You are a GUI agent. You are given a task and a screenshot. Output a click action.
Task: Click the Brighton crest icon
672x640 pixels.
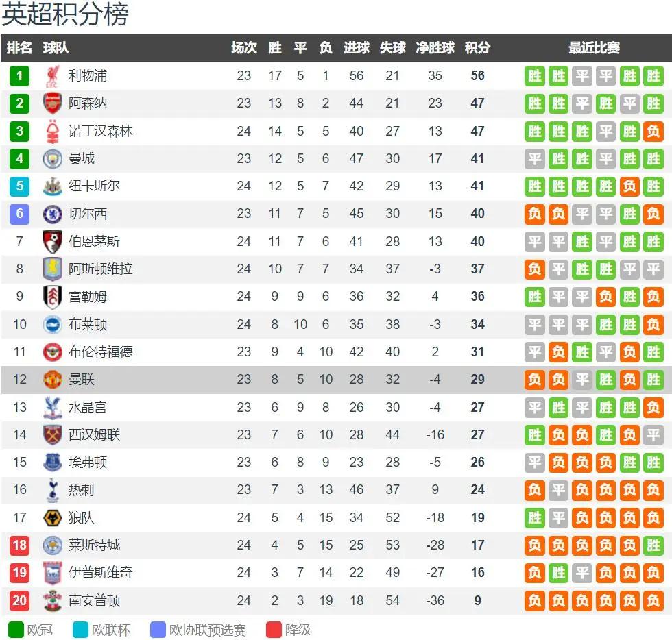(53, 325)
